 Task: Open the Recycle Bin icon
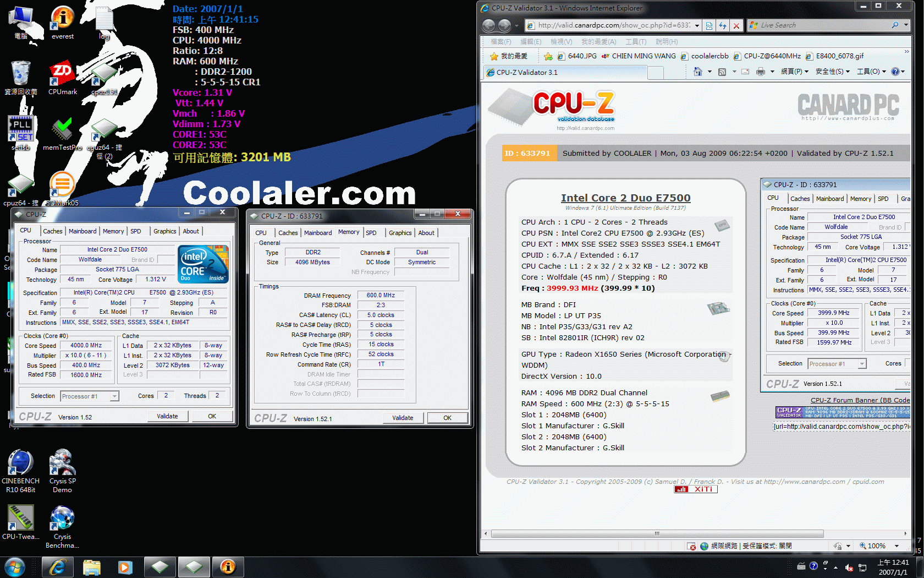click(x=20, y=78)
